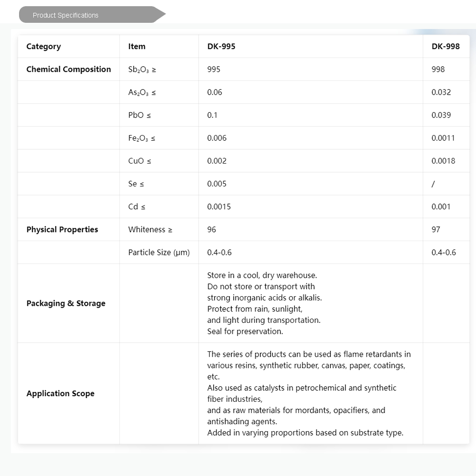476x476 pixels.
Task: Click the slash in the Se row
Action: (x=433, y=184)
